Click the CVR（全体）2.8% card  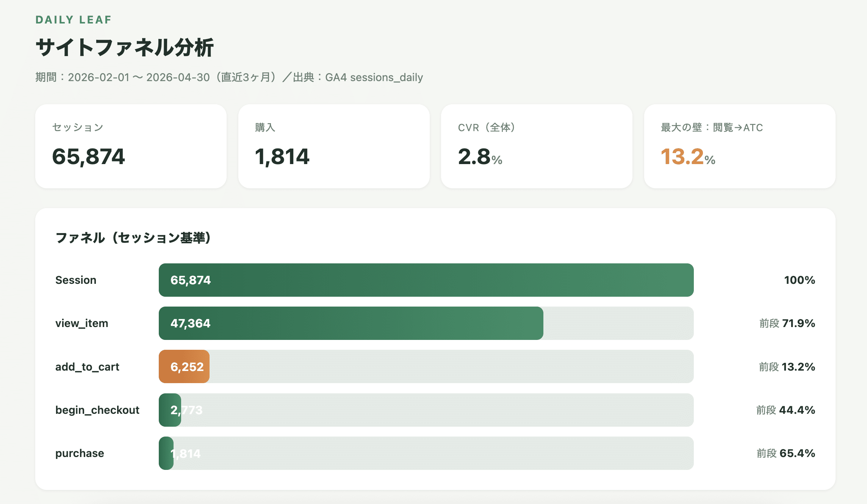point(537,146)
